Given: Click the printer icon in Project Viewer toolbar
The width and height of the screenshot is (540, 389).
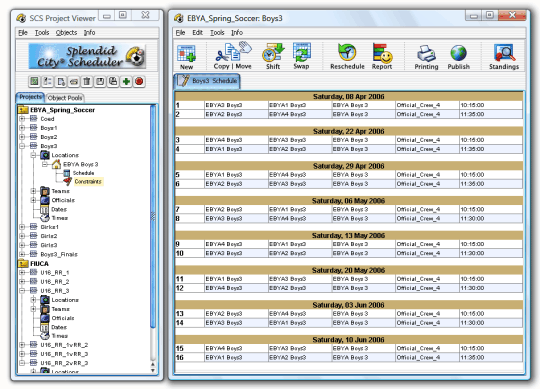Looking at the screenshot, I should (x=113, y=82).
